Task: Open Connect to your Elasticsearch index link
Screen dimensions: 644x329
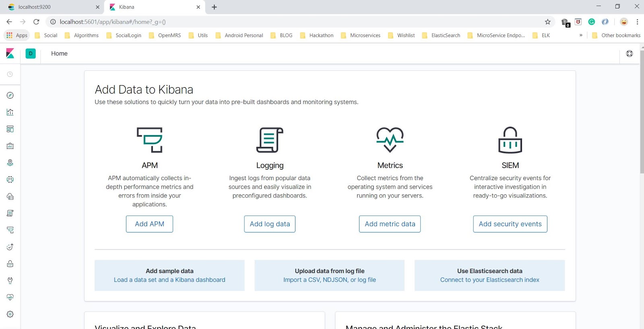Action: 489,280
